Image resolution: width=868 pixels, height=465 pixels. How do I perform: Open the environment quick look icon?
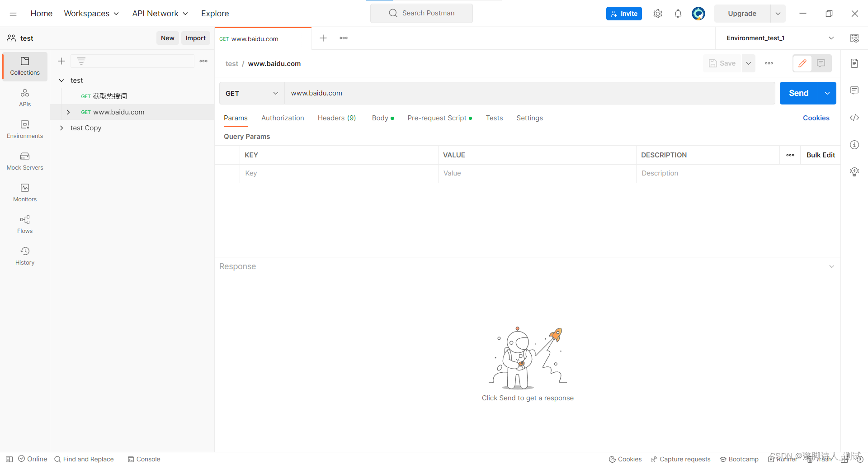pos(854,38)
